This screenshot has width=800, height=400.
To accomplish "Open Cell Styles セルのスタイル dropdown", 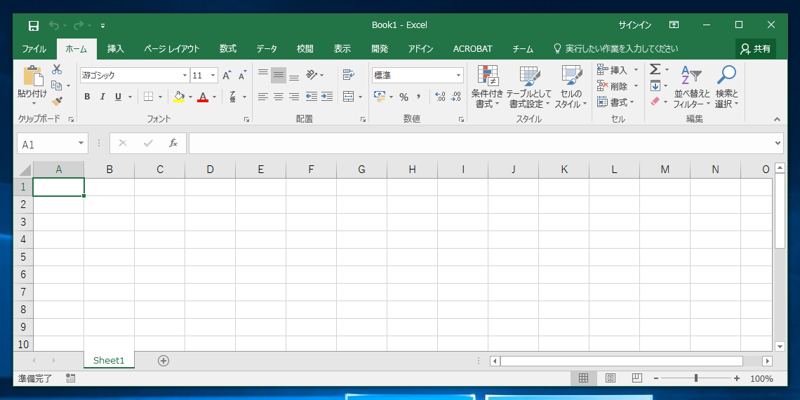I will 571,87.
